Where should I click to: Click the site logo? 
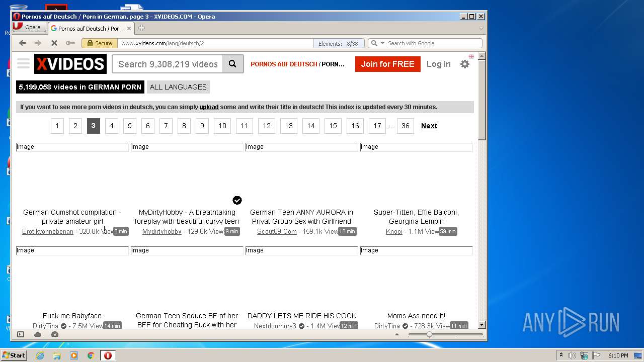[x=70, y=64]
